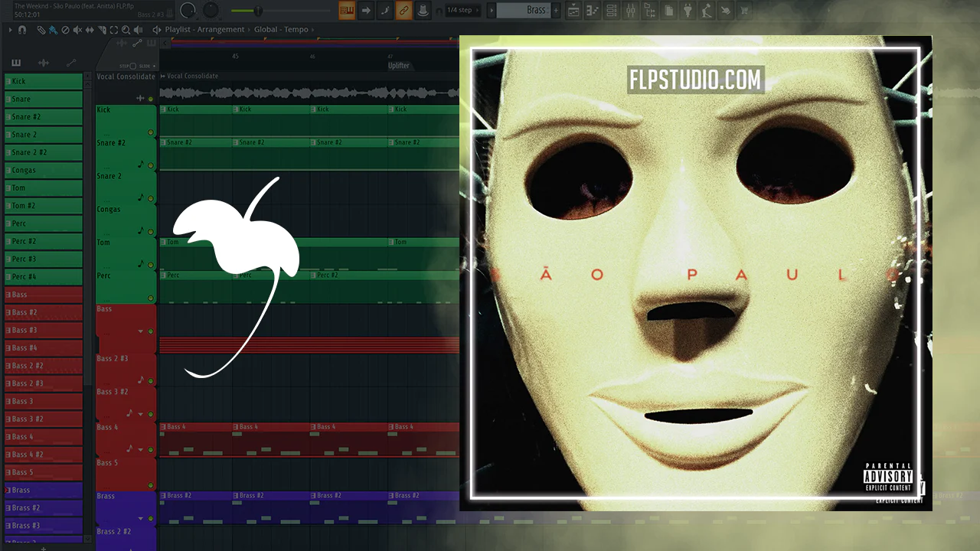Click the Perc #3 picker pattern
Image resolution: width=980 pixels, height=551 pixels.
(44, 259)
